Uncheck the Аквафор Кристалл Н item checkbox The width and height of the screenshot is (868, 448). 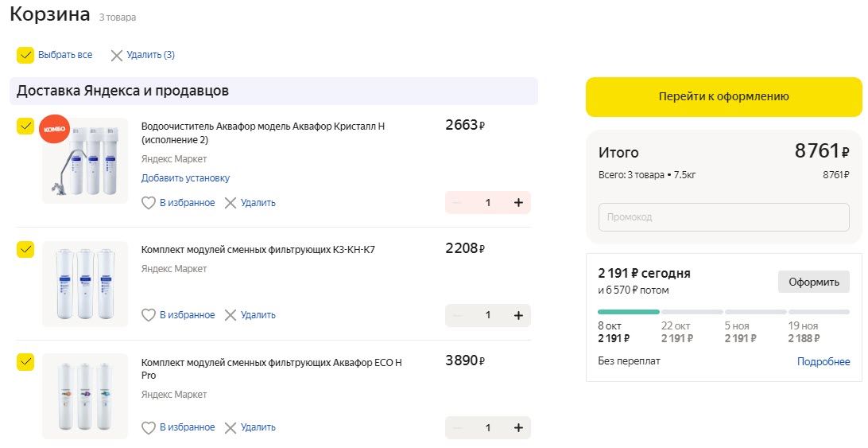(x=25, y=126)
